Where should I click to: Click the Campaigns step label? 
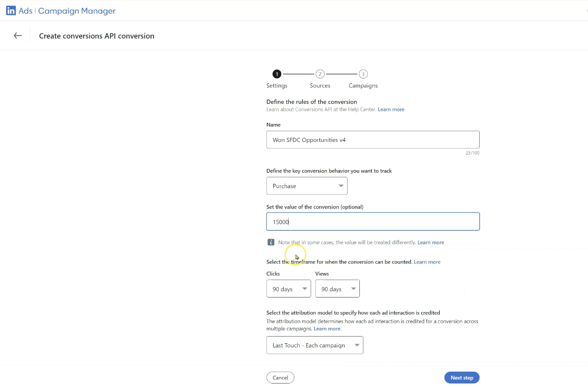click(363, 86)
